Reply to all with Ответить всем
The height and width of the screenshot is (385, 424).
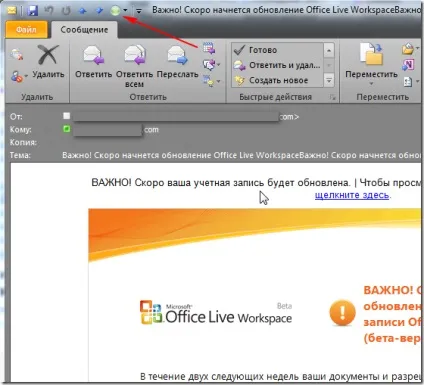pyautogui.click(x=134, y=67)
